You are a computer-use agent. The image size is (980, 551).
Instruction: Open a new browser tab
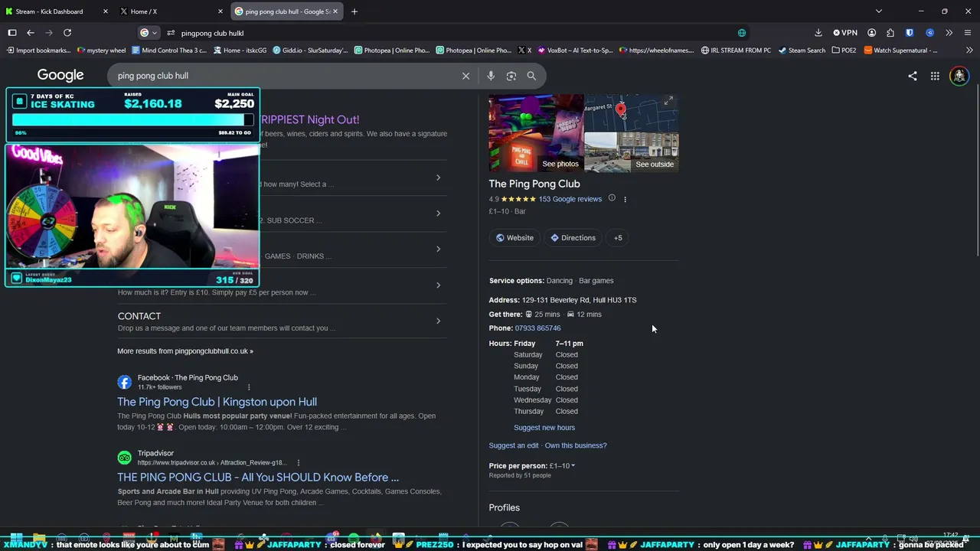[x=354, y=11]
